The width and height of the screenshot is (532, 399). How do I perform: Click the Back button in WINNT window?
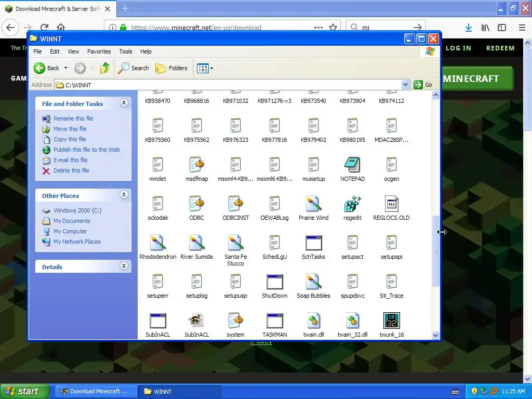pos(47,68)
